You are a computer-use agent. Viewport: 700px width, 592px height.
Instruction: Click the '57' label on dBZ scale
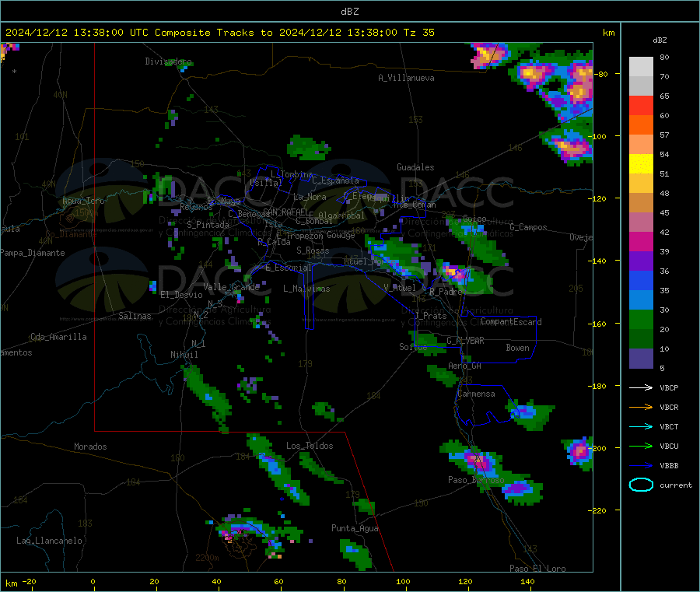pyautogui.click(x=664, y=135)
